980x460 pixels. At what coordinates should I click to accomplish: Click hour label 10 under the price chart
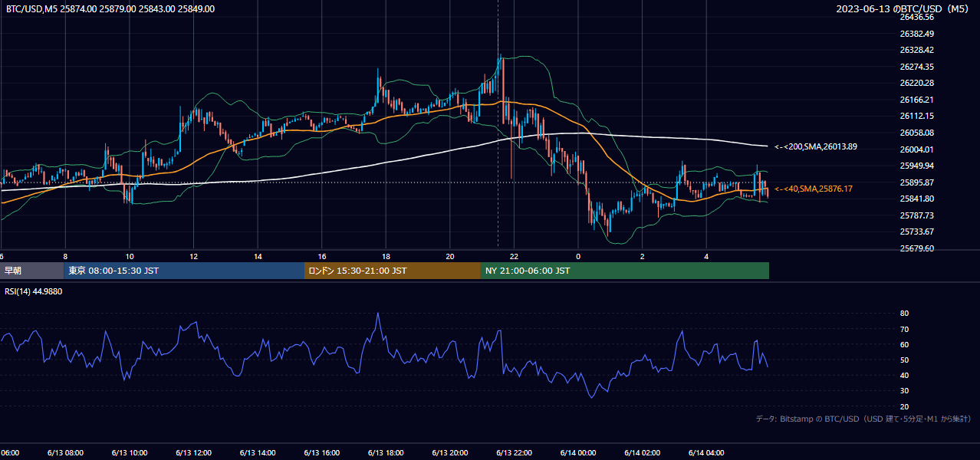point(130,256)
